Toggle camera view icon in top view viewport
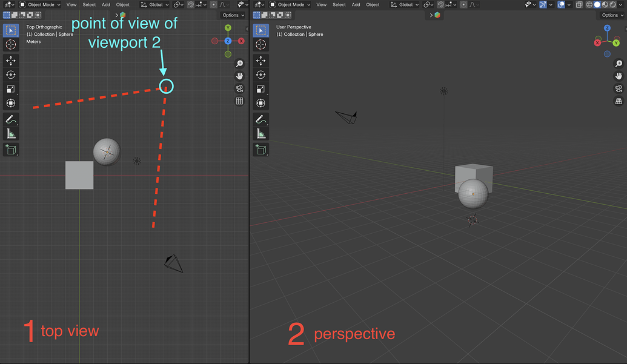This screenshot has height=364, width=627. (239, 88)
